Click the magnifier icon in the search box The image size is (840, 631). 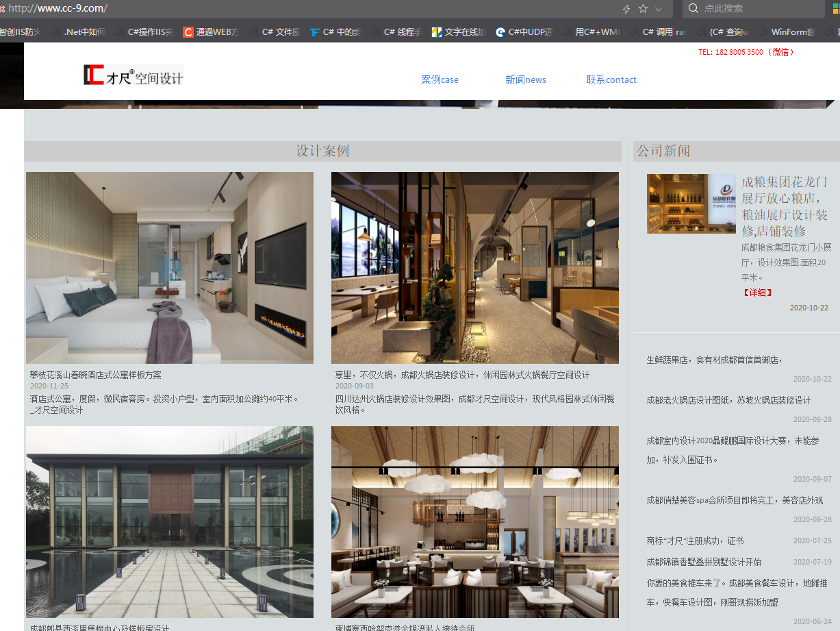(x=693, y=8)
